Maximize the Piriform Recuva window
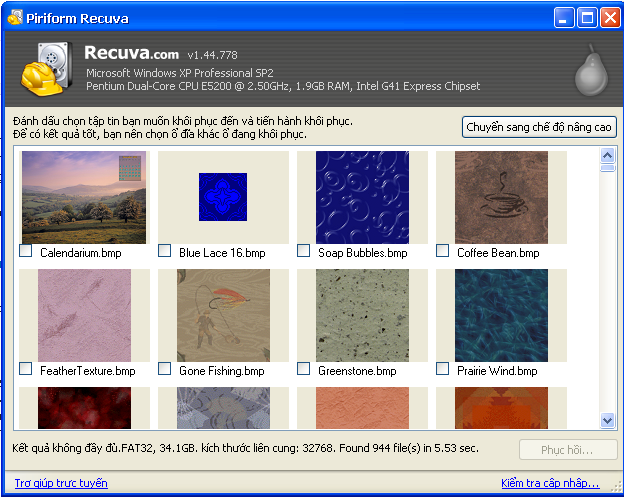This screenshot has width=624, height=497. point(587,18)
